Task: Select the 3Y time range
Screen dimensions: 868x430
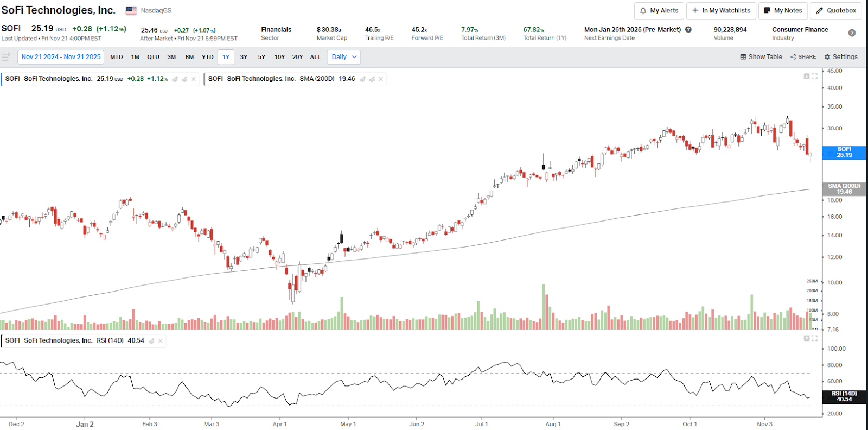Action: 244,57
